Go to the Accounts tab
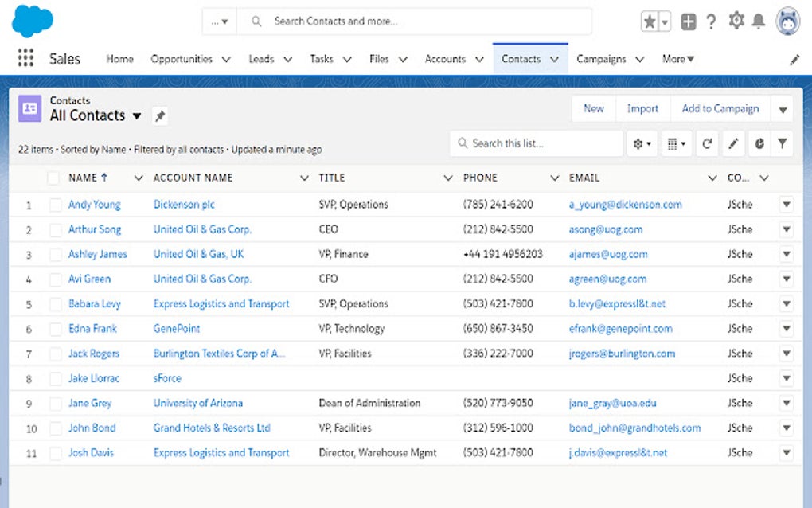The width and height of the screenshot is (812, 508). [445, 59]
